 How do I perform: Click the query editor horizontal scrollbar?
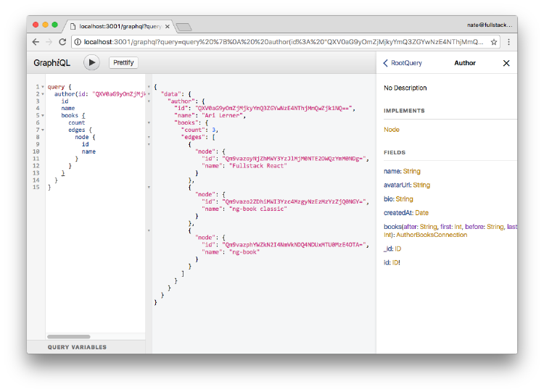69,337
